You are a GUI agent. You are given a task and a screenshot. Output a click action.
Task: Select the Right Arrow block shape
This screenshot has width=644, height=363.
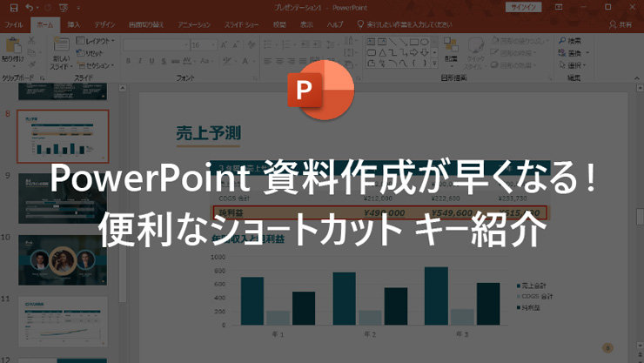tap(414, 52)
